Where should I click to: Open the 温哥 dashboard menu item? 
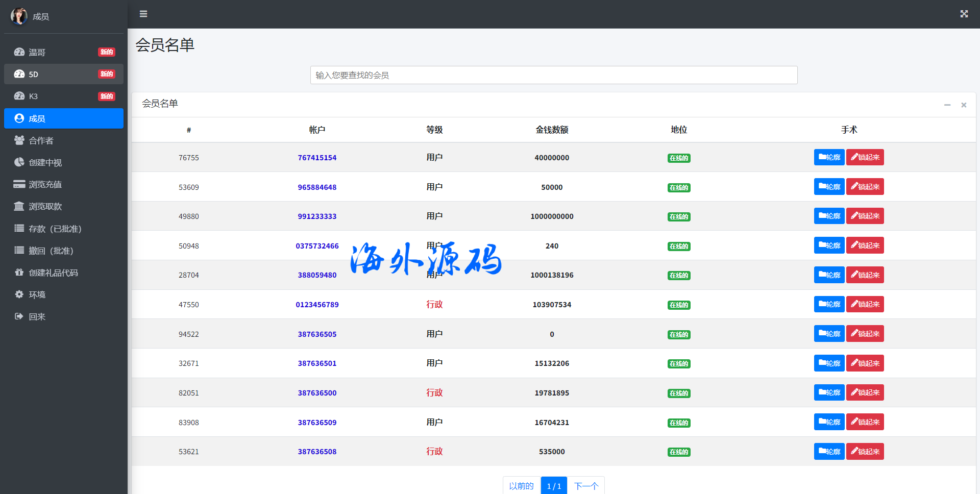click(37, 52)
